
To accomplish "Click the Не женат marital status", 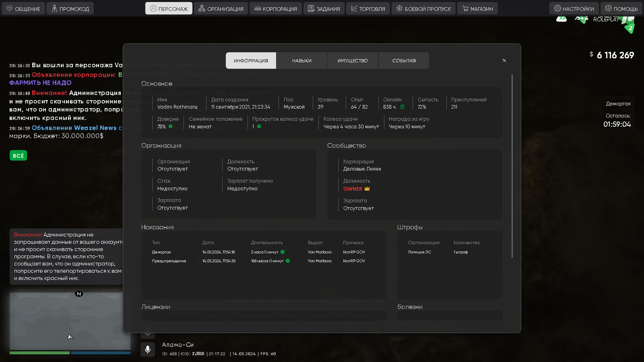I will pos(200,126).
